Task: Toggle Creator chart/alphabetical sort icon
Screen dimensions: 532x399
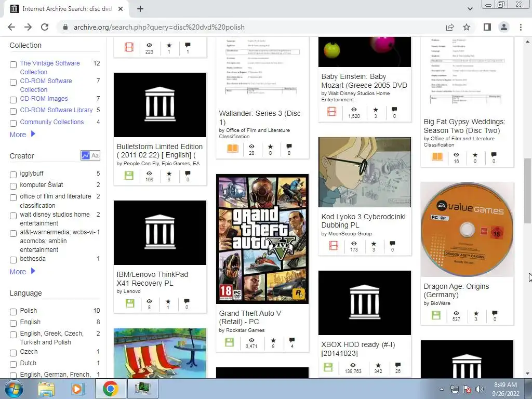Action: pos(90,155)
